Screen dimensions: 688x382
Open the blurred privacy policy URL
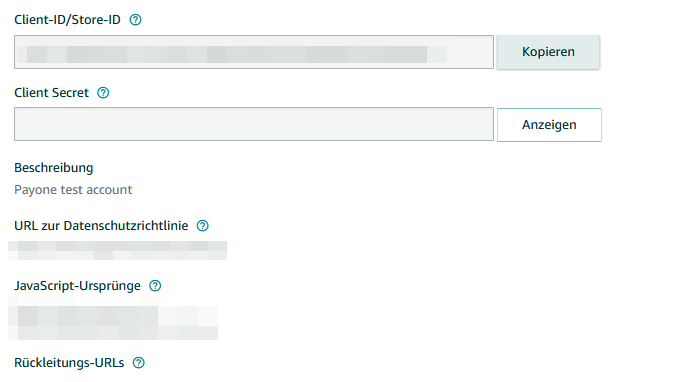pyautogui.click(x=118, y=250)
